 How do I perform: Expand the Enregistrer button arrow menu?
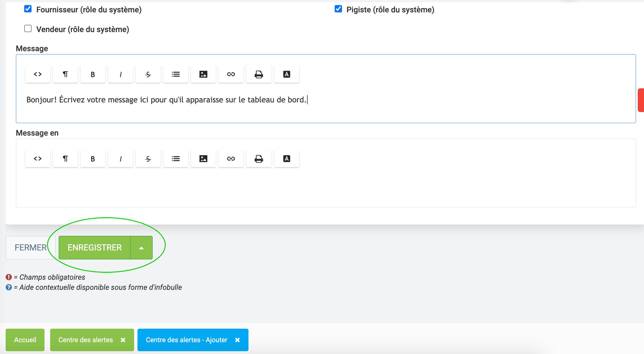141,248
